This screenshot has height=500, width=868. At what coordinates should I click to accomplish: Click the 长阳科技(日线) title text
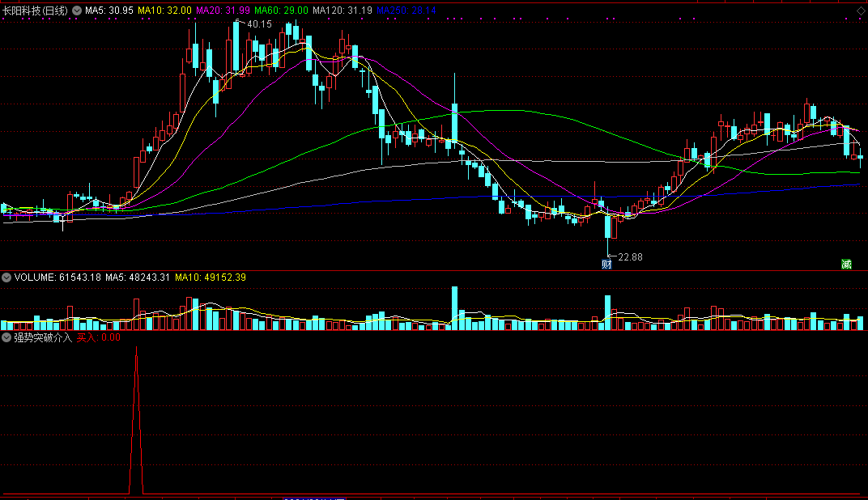tap(36, 11)
